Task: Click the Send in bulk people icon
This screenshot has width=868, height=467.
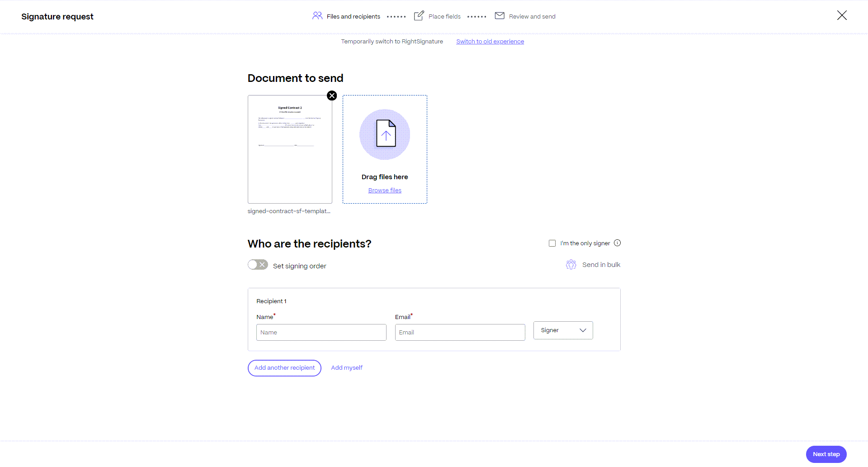Action: coord(571,265)
